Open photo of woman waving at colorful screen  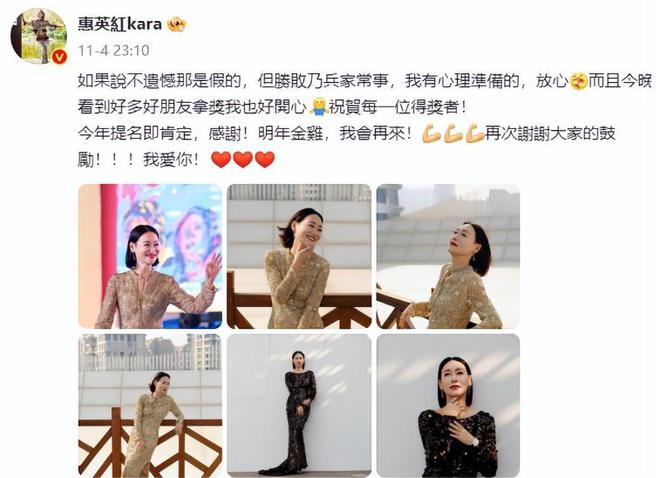tap(150, 256)
